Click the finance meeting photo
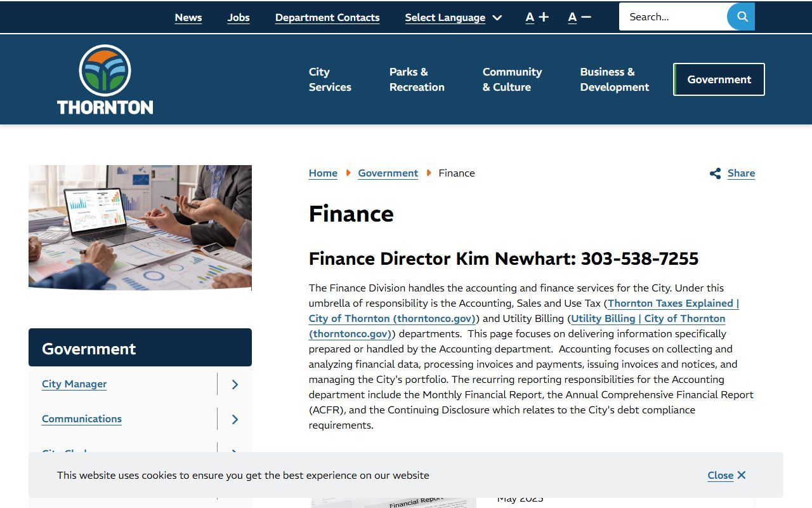 click(x=140, y=227)
